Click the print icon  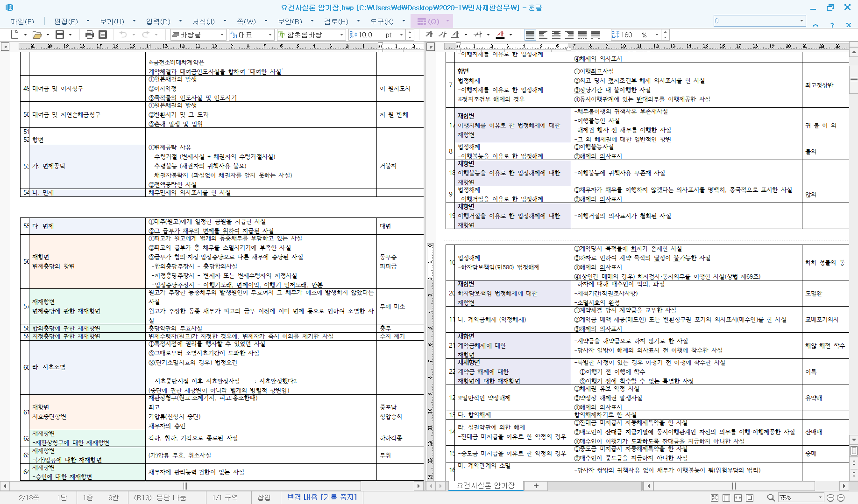[90, 35]
